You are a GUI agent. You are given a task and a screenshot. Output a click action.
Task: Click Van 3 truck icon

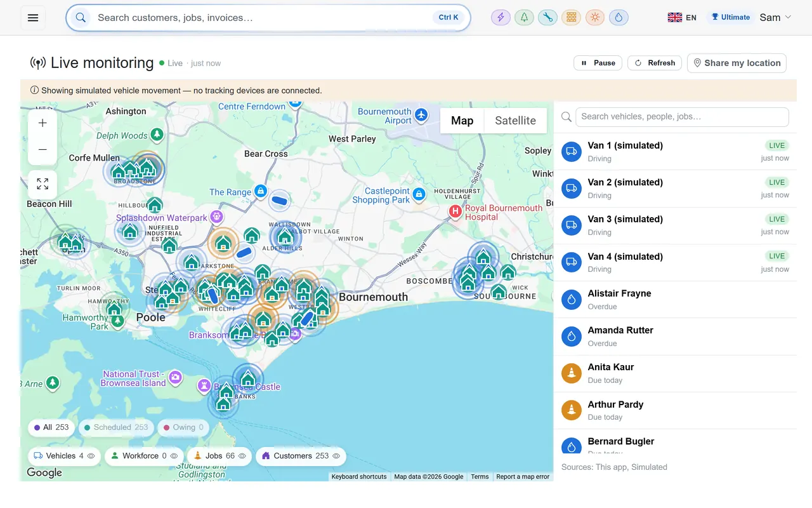(572, 225)
